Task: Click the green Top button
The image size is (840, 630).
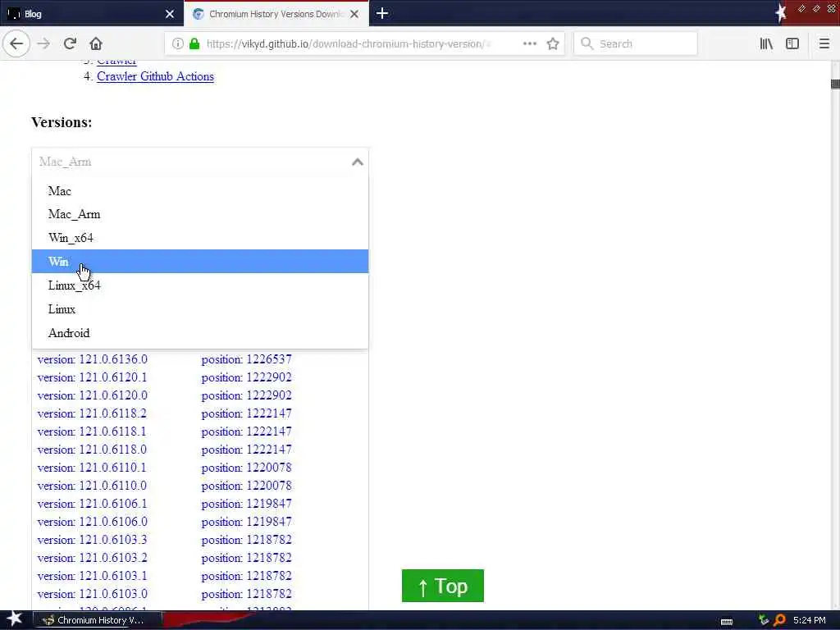Action: click(x=442, y=586)
